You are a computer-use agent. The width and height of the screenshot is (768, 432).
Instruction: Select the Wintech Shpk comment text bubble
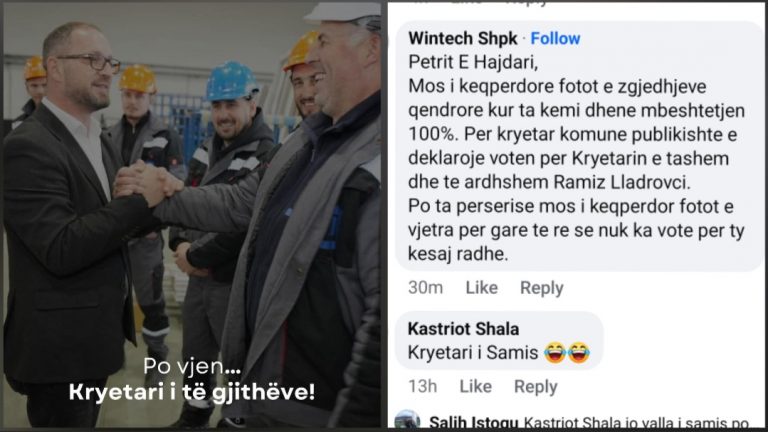579,146
